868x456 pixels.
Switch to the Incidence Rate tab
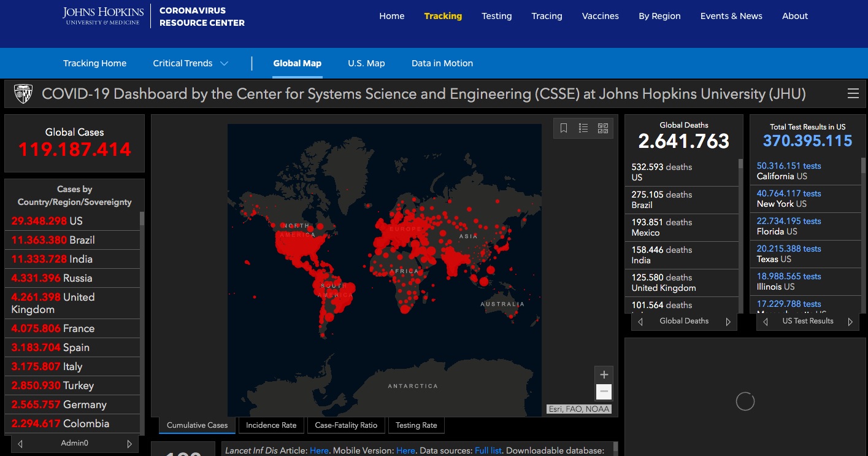271,425
